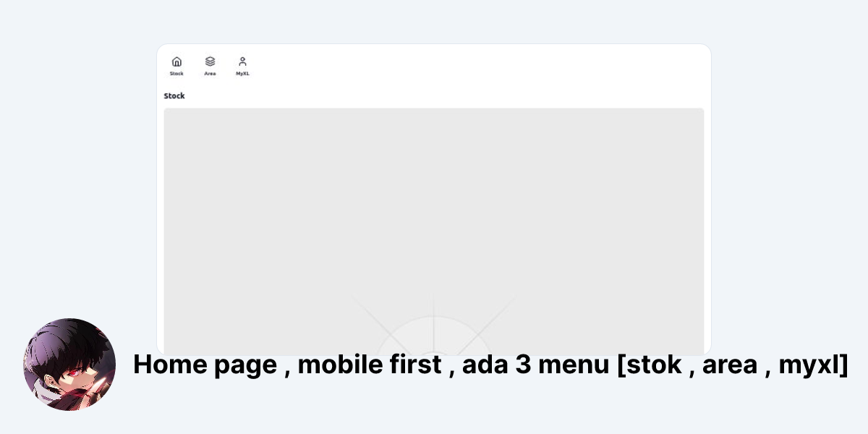Activate the home icon above the Stock label
Image resolution: width=868 pixels, height=434 pixels.
[176, 61]
